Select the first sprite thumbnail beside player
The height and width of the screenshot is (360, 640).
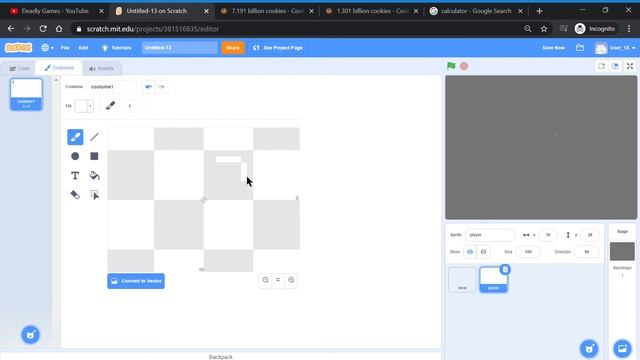click(462, 280)
